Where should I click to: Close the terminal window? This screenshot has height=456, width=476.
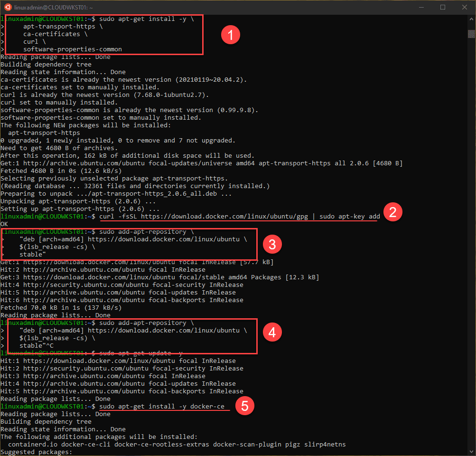[x=465, y=7]
